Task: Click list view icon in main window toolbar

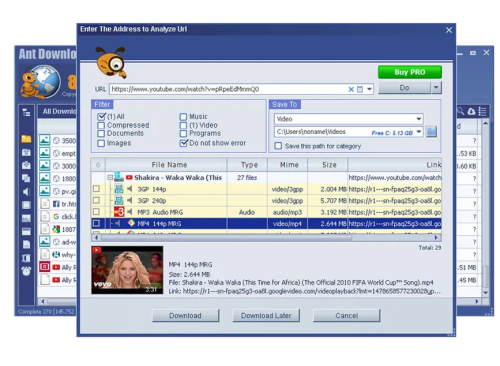Action: pos(482,111)
